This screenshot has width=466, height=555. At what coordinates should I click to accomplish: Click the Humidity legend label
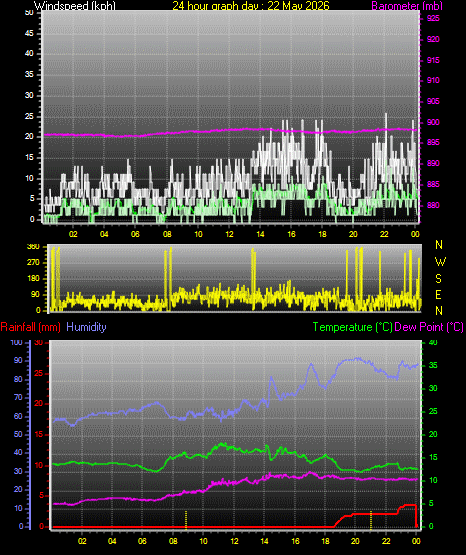(86, 327)
